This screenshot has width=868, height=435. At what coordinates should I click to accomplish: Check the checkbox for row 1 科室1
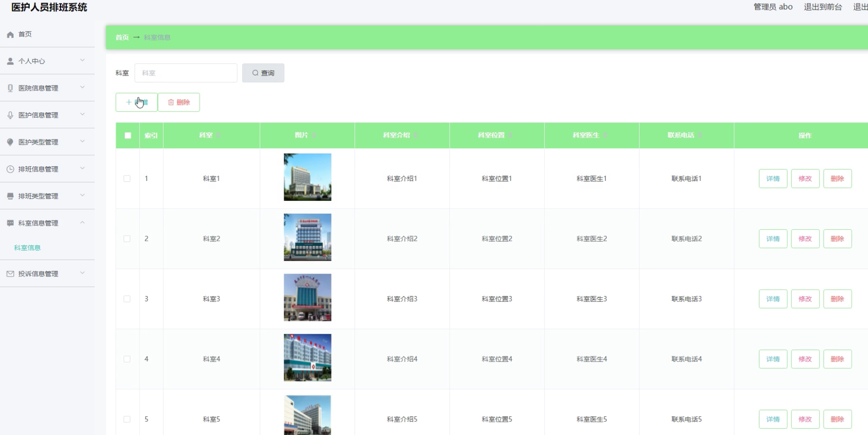tap(127, 178)
